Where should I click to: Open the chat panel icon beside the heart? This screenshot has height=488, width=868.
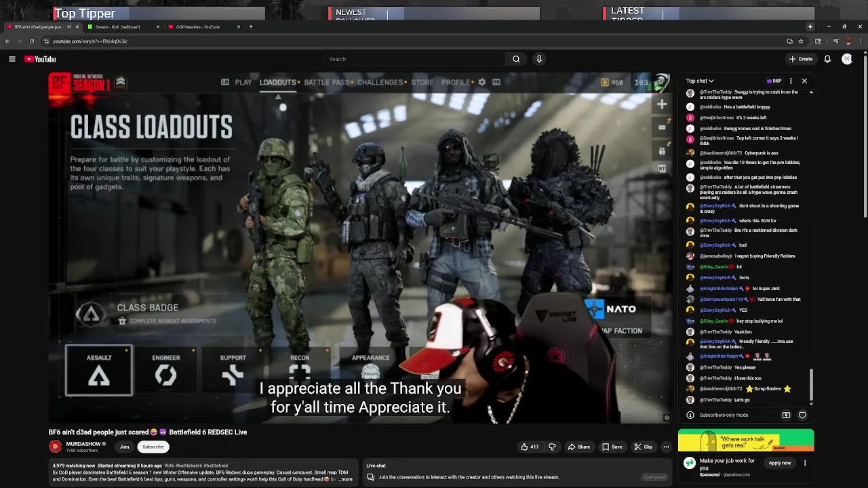786,415
